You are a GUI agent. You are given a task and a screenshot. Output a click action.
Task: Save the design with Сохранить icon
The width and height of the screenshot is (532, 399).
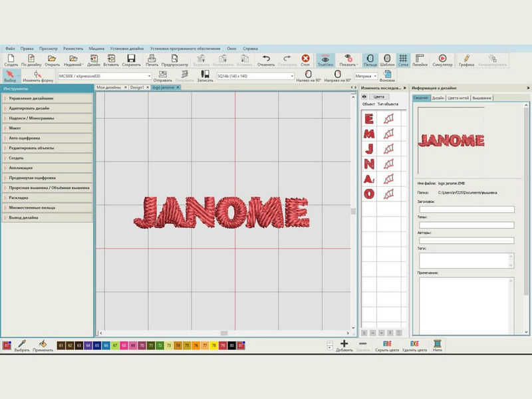[x=131, y=60]
